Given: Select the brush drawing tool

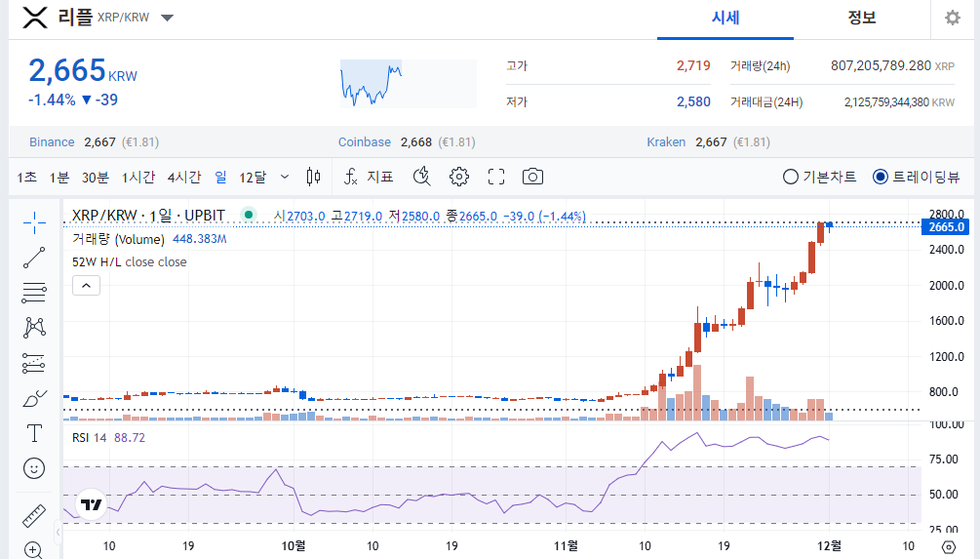Looking at the screenshot, I should pyautogui.click(x=34, y=398).
